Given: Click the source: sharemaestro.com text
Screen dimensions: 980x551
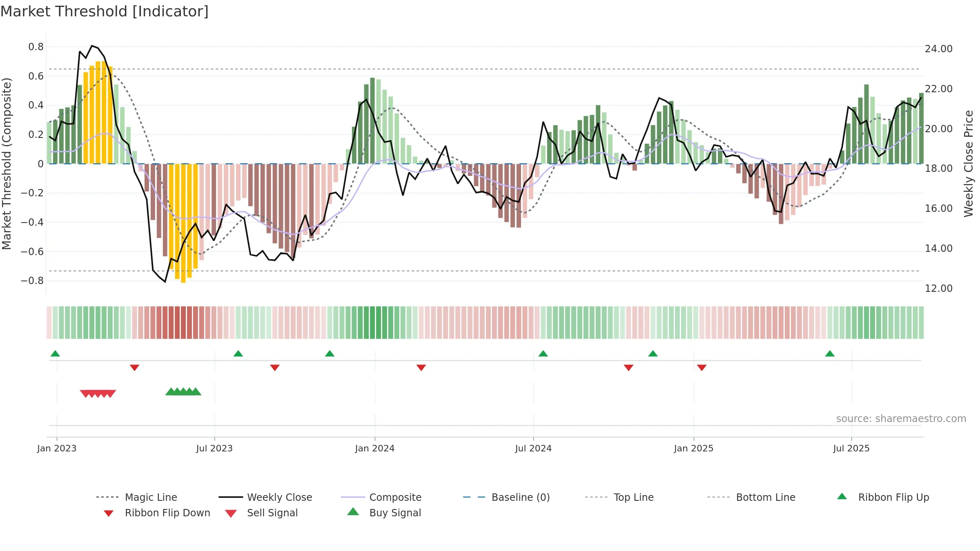Looking at the screenshot, I should click(x=901, y=419).
